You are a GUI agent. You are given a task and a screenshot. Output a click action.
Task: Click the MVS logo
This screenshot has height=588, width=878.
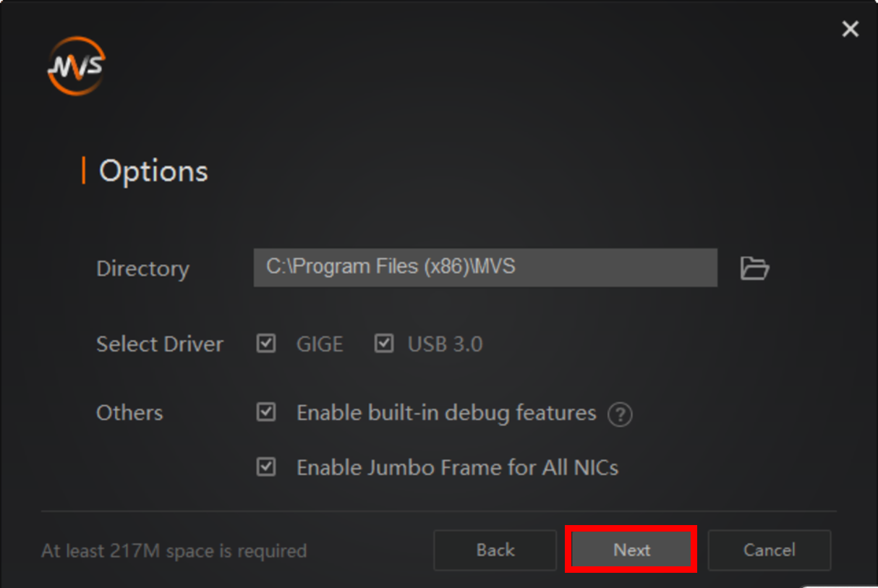coord(77,67)
